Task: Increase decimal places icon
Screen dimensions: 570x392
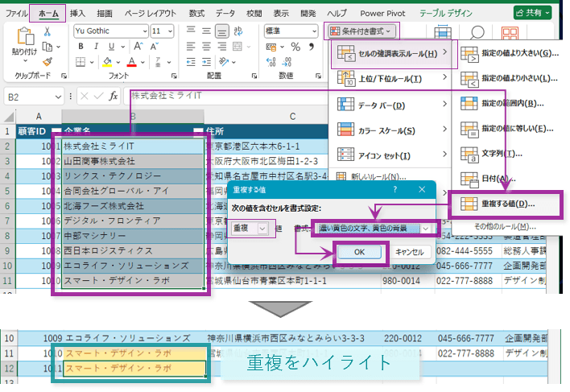Action: (271, 62)
